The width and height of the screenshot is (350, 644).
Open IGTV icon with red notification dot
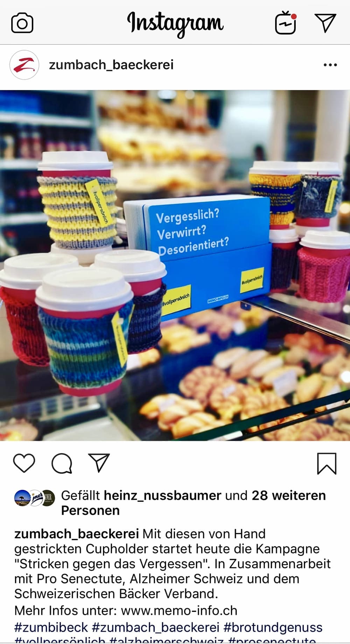(286, 22)
